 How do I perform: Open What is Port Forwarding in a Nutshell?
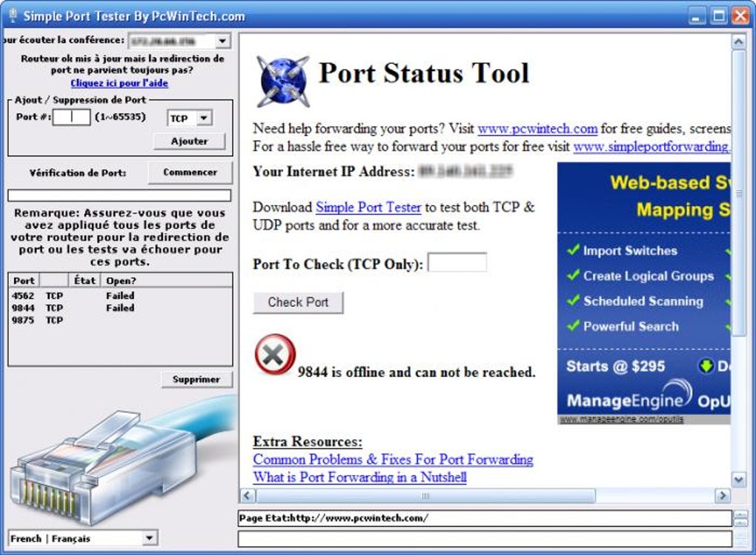coord(359,477)
